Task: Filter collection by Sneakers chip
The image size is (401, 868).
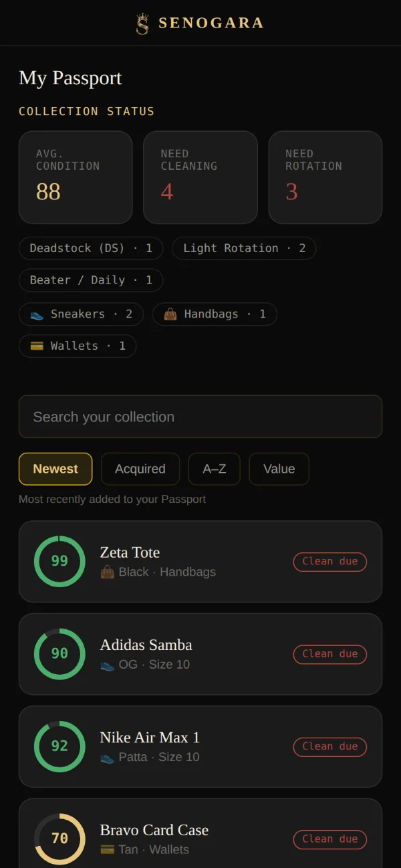Action: coord(81,314)
